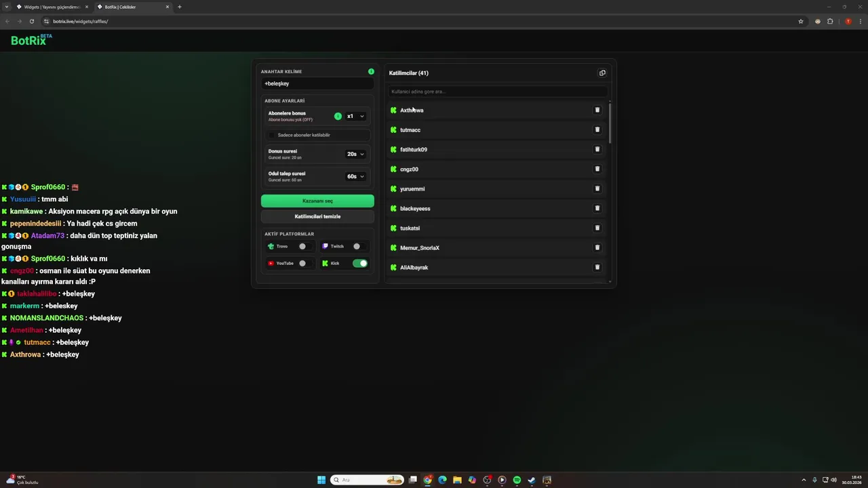Image resolution: width=868 pixels, height=488 pixels.
Task: Delete tuskatsi entry trash icon
Action: coord(597,228)
